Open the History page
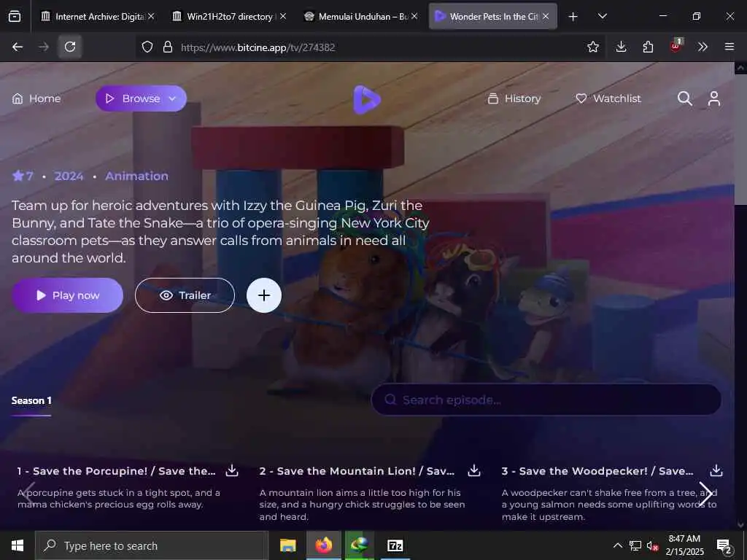The height and width of the screenshot is (560, 747). (x=514, y=98)
